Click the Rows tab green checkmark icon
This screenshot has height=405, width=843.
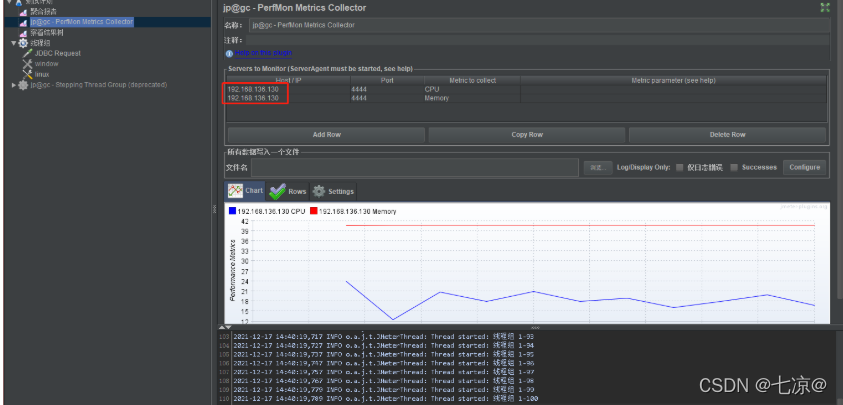277,191
